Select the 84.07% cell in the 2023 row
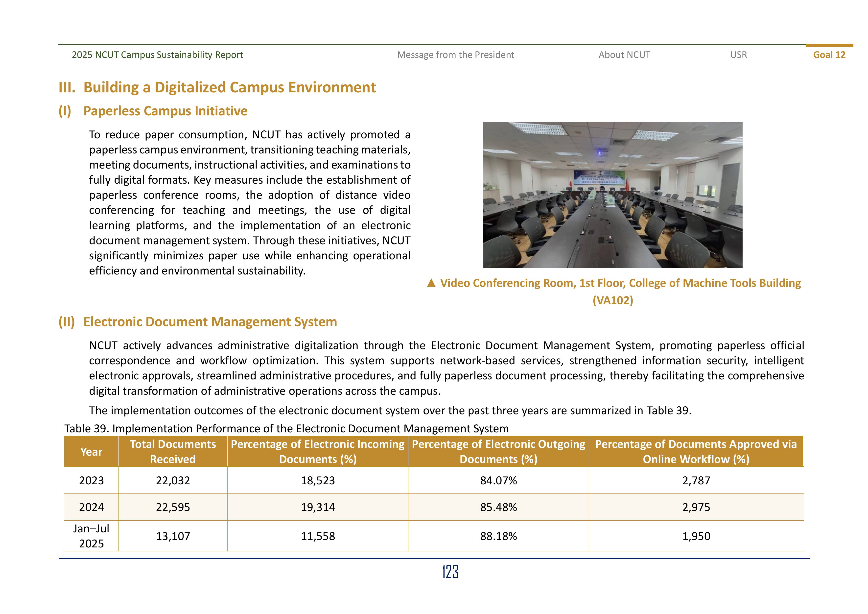 [498, 480]
